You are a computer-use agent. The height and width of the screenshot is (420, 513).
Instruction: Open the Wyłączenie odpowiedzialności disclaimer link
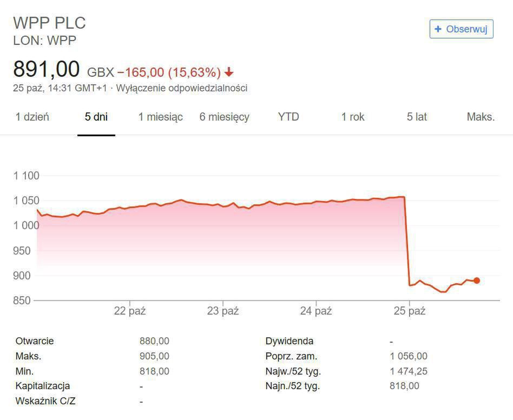pyautogui.click(x=182, y=88)
